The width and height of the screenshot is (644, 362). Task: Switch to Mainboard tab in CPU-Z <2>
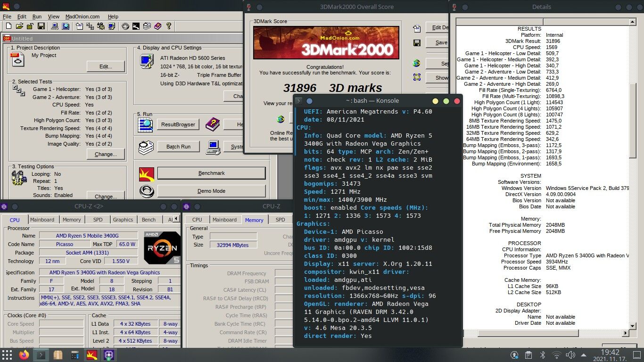click(x=42, y=220)
